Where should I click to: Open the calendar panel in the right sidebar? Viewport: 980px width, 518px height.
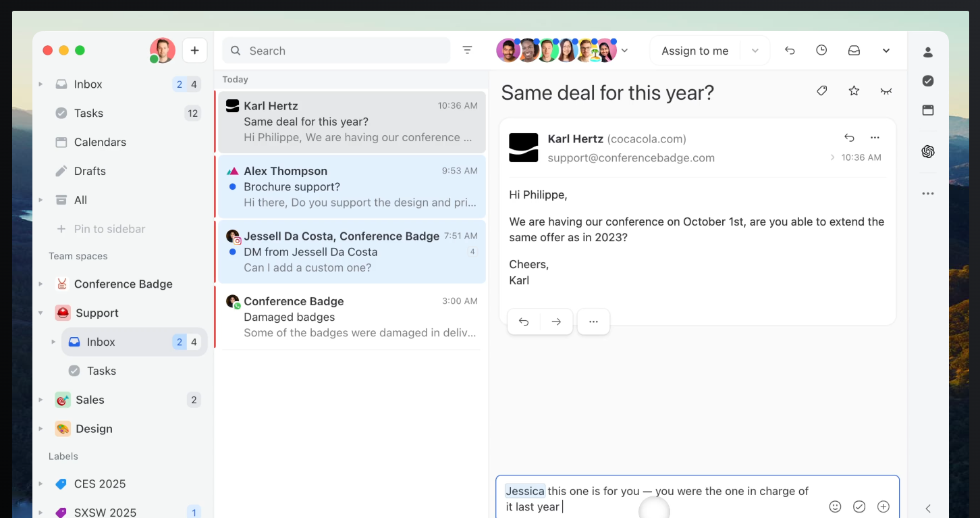[928, 110]
